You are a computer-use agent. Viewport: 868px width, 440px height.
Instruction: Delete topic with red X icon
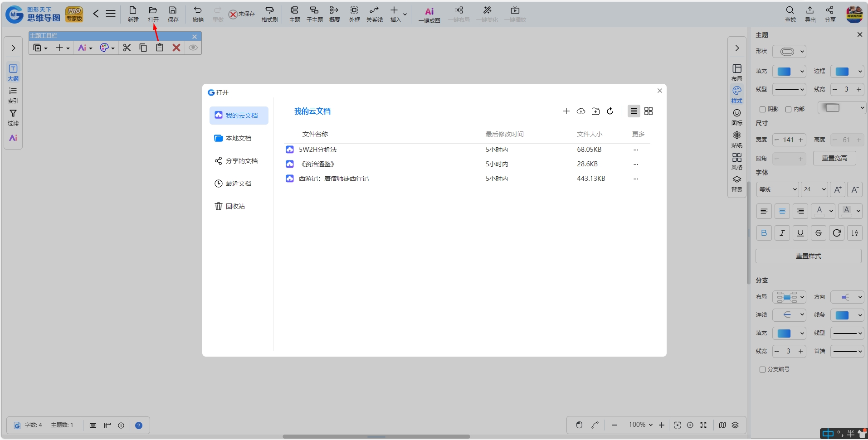(176, 48)
